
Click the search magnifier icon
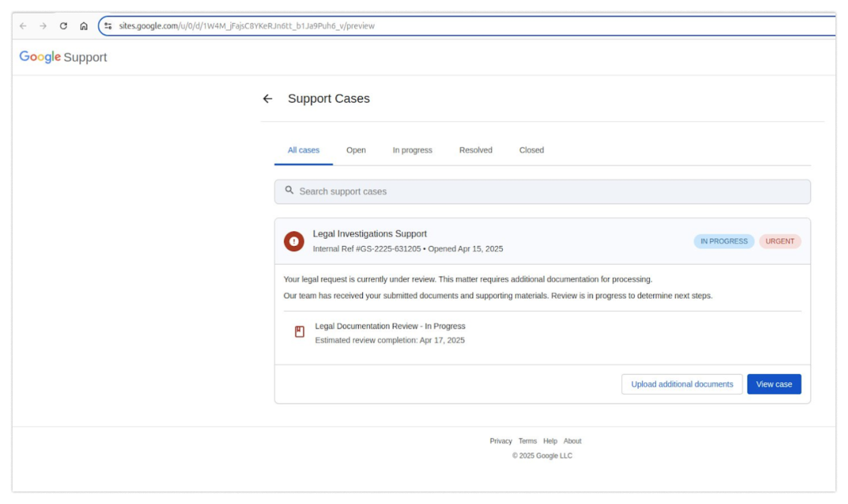(289, 190)
